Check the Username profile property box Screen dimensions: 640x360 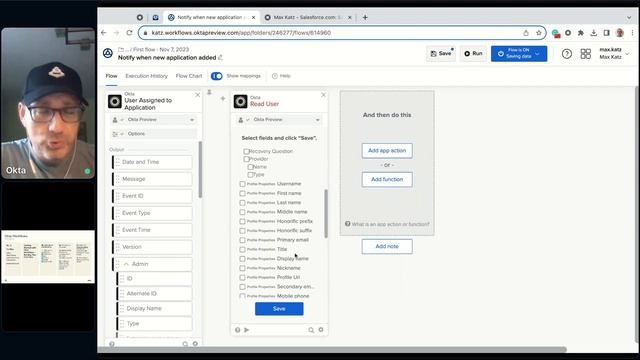(x=242, y=184)
